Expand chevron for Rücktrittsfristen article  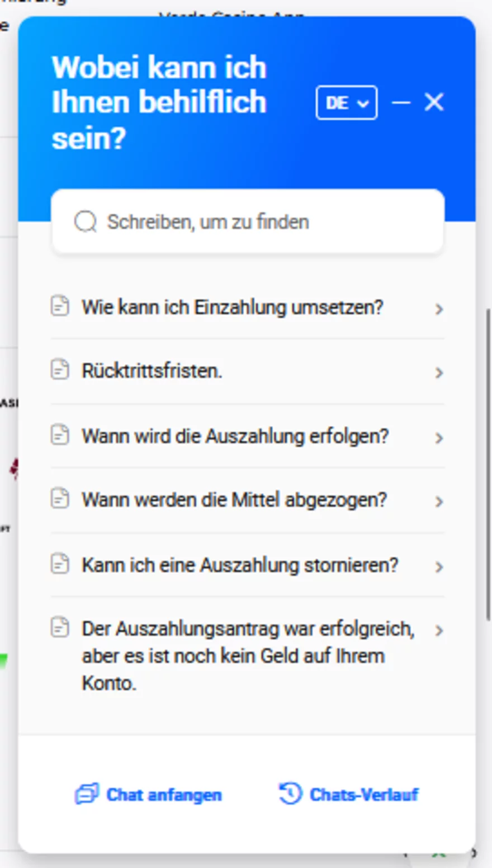tap(439, 372)
